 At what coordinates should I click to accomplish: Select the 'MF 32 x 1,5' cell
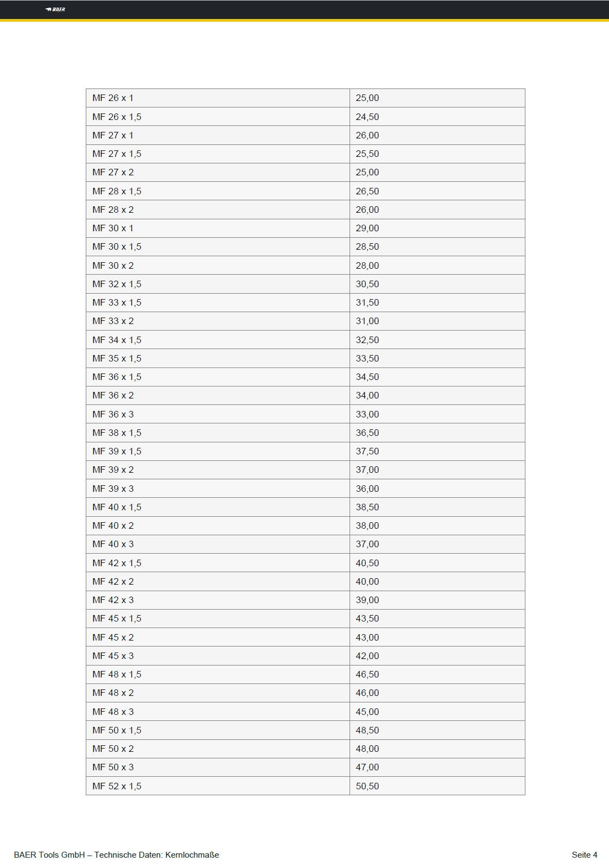tap(117, 284)
